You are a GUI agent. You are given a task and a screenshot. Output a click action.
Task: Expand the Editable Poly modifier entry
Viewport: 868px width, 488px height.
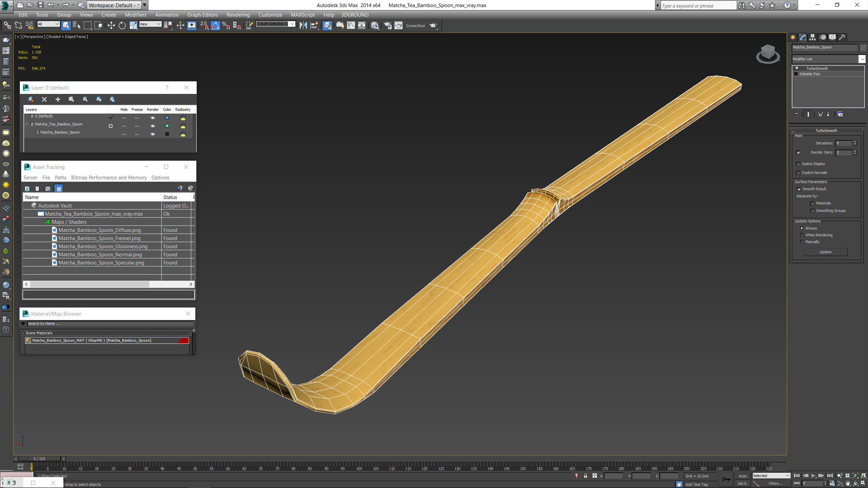click(x=796, y=74)
